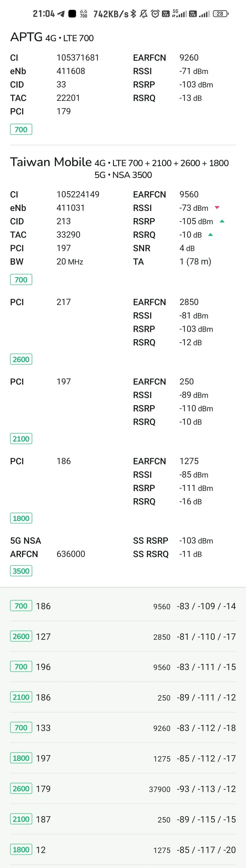The width and height of the screenshot is (246, 868).
Task: Tap the 3500 band badge under 5G NSA
Action: [x=21, y=571]
